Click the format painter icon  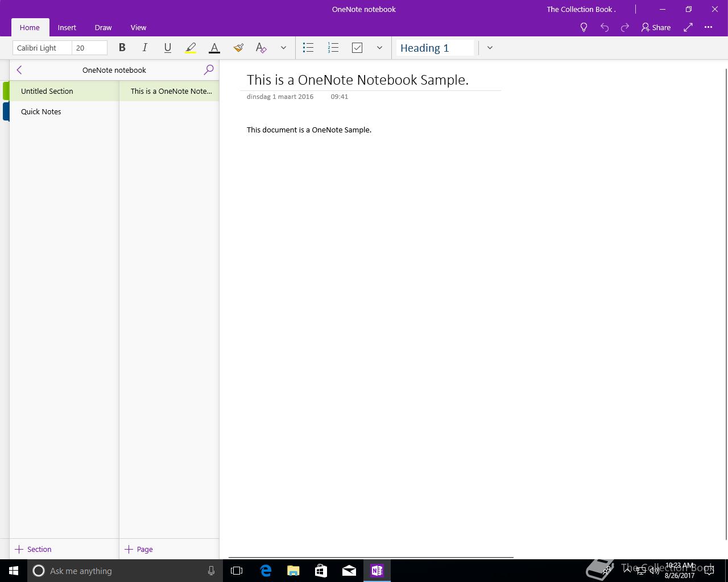[238, 48]
